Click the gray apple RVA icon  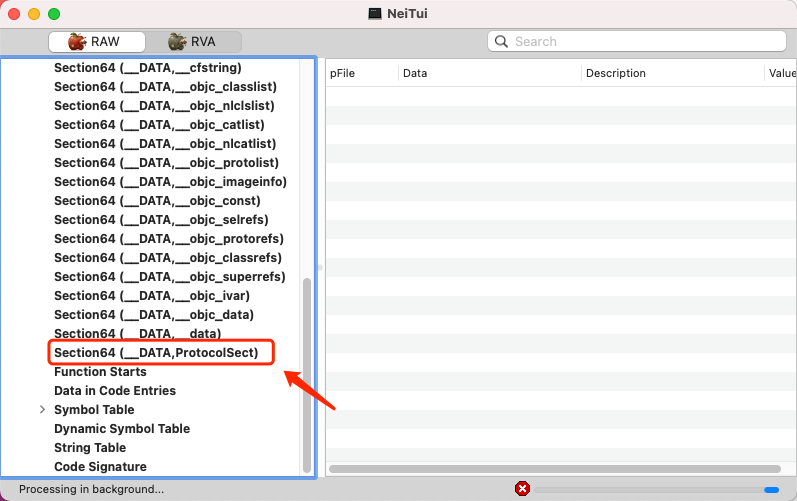point(177,42)
